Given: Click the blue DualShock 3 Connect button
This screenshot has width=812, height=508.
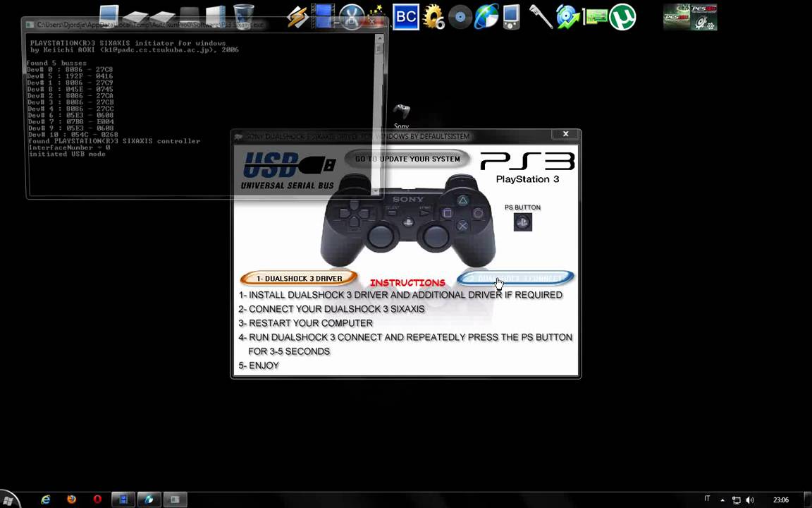Looking at the screenshot, I should [x=516, y=279].
